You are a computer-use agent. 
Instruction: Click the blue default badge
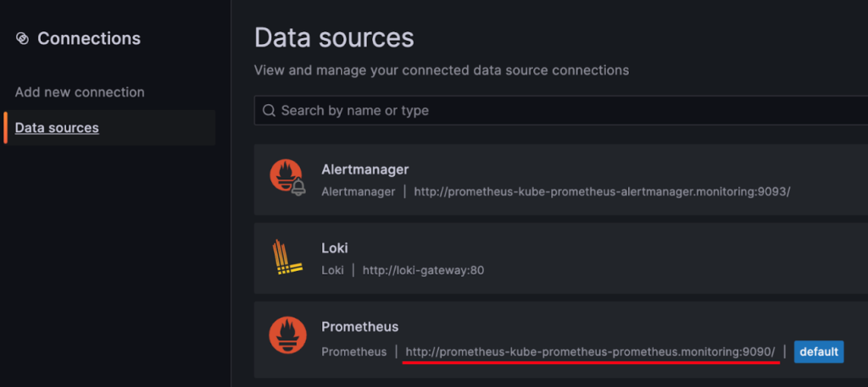818,351
